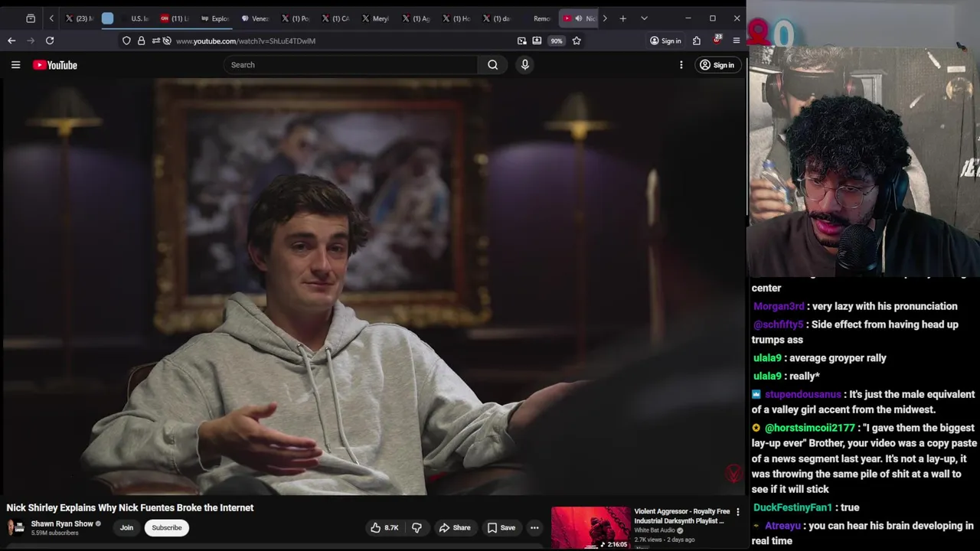
Task: Click Atreayu username in stream chat
Action: tap(783, 526)
